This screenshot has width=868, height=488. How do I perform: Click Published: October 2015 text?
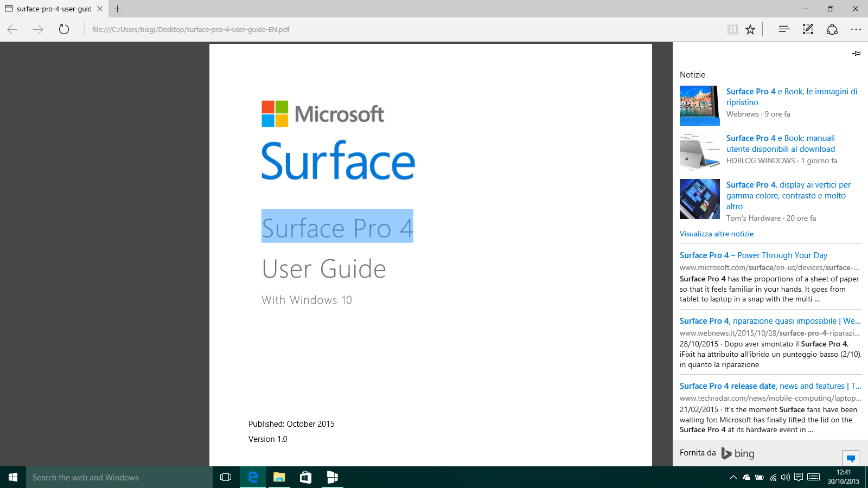[x=291, y=424]
